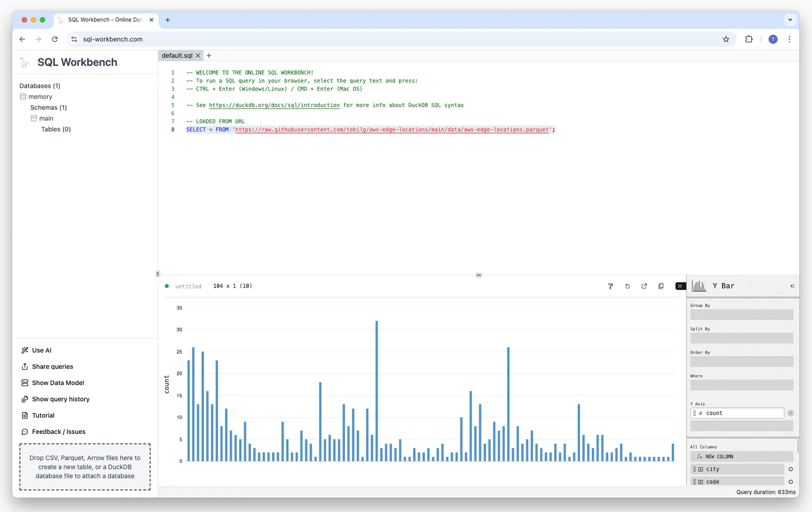
Task: Select the Tables (0) row
Action: (56, 129)
